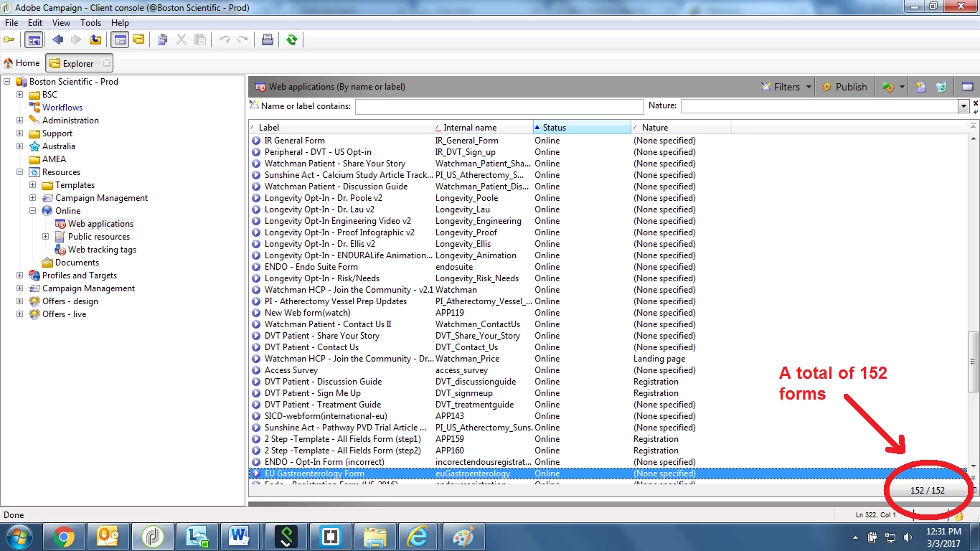The height and width of the screenshot is (551, 980).
Task: Click the key icon in the toolbar
Action: tap(9, 40)
